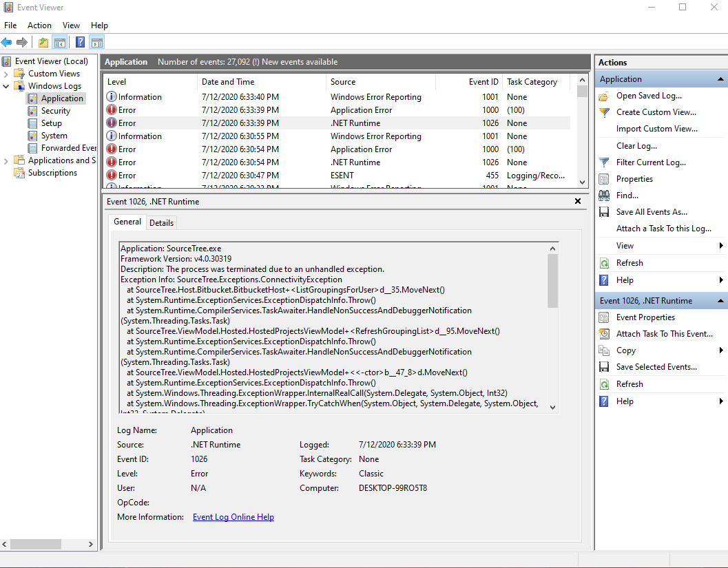
Task: Click the Copy icon in Actions pane
Action: [x=603, y=350]
